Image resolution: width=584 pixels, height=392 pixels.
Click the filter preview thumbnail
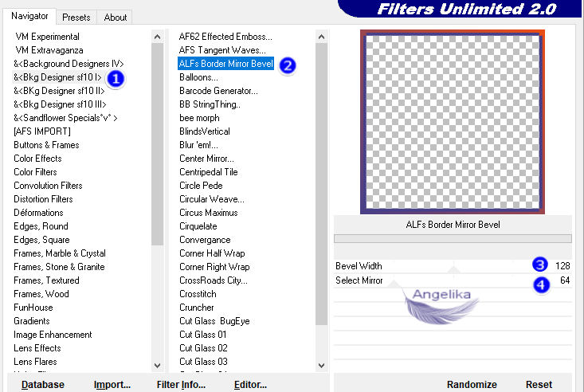coord(453,121)
